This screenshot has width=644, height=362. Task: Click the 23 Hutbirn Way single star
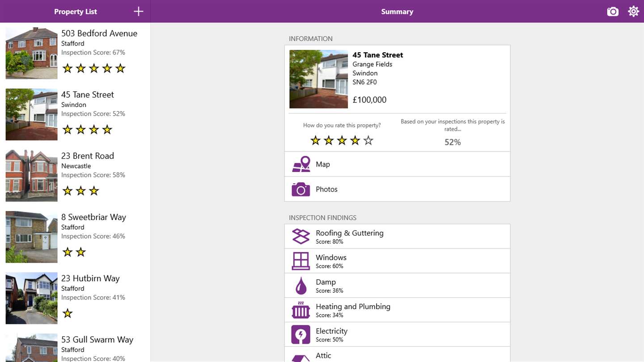pyautogui.click(x=68, y=313)
